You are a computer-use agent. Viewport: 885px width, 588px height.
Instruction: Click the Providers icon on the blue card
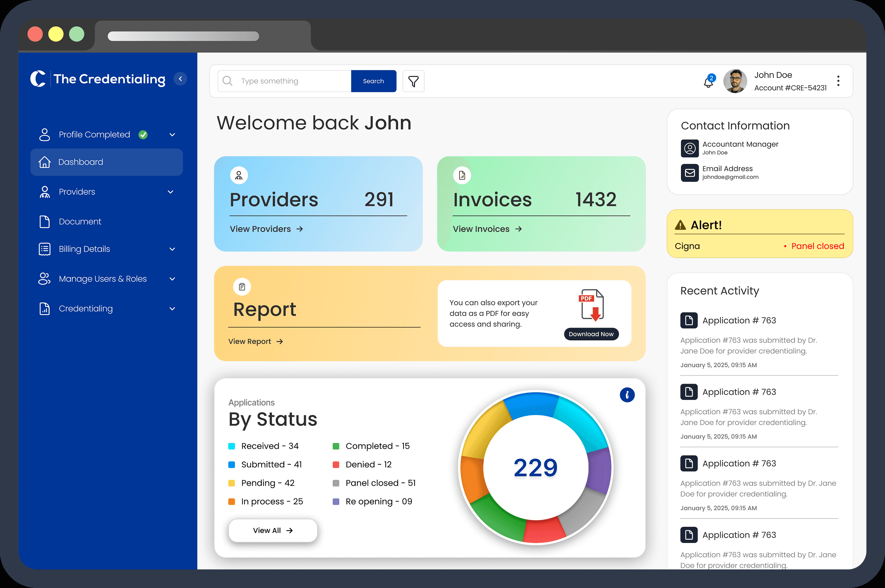[239, 175]
